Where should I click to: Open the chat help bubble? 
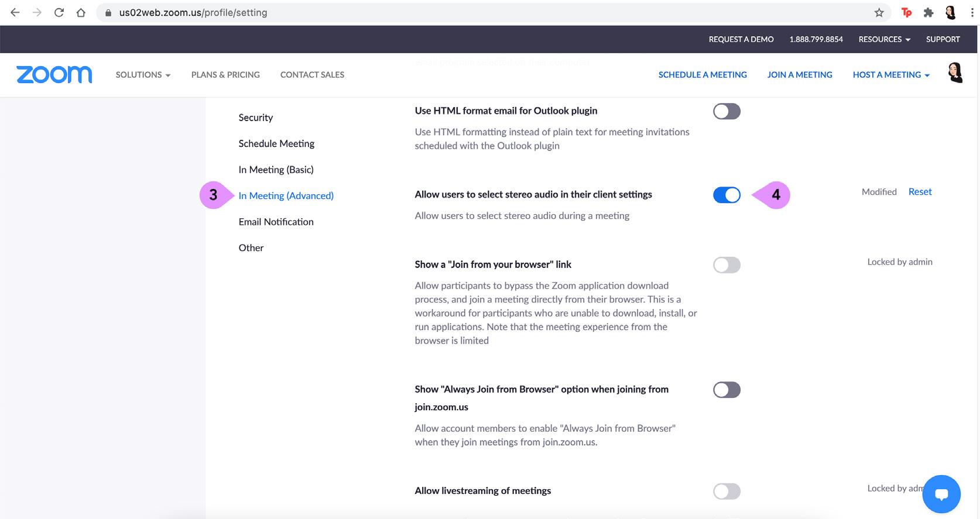point(941,494)
